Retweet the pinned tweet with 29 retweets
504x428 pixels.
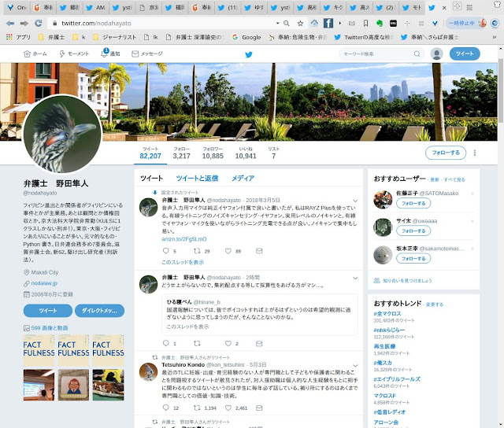197,251
